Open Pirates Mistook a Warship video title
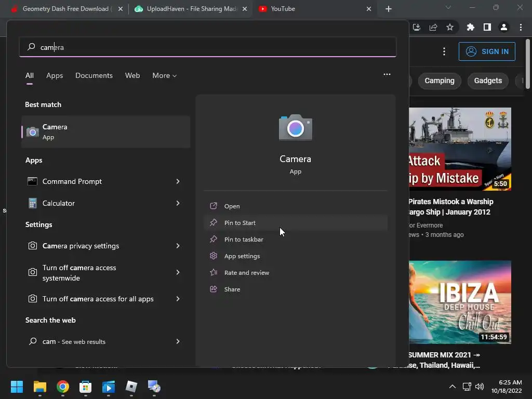 coord(451,207)
